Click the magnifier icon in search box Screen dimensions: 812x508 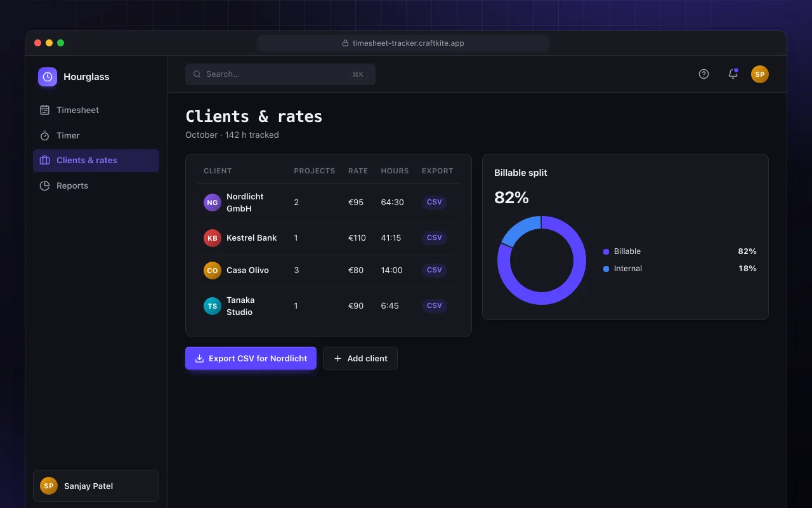(197, 74)
